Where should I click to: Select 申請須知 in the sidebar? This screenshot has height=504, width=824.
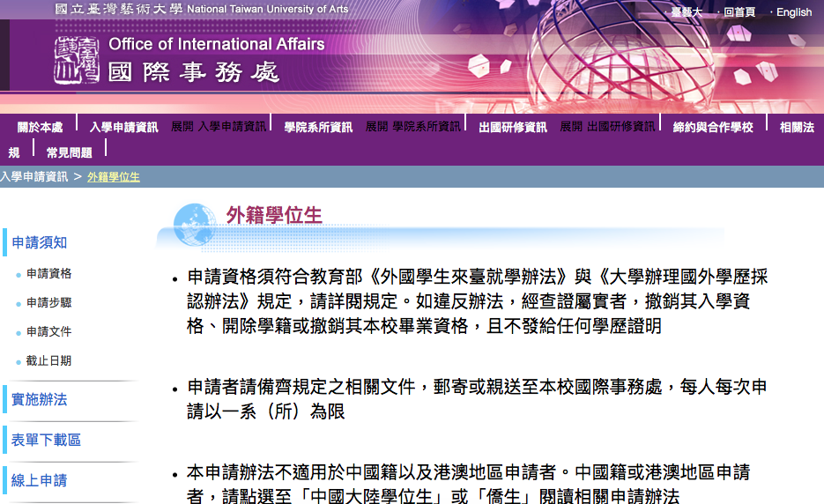[x=40, y=243]
